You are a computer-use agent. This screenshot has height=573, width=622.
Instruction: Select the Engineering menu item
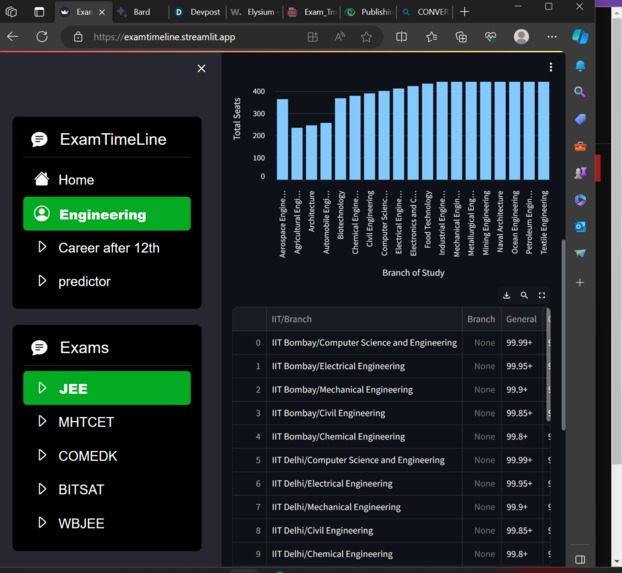tap(107, 214)
